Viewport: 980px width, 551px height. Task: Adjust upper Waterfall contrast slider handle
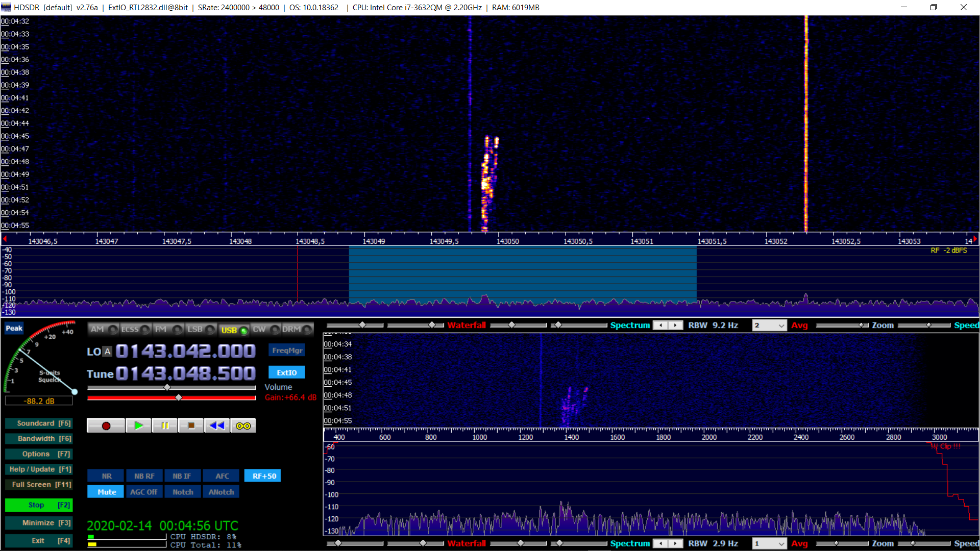[432, 325]
